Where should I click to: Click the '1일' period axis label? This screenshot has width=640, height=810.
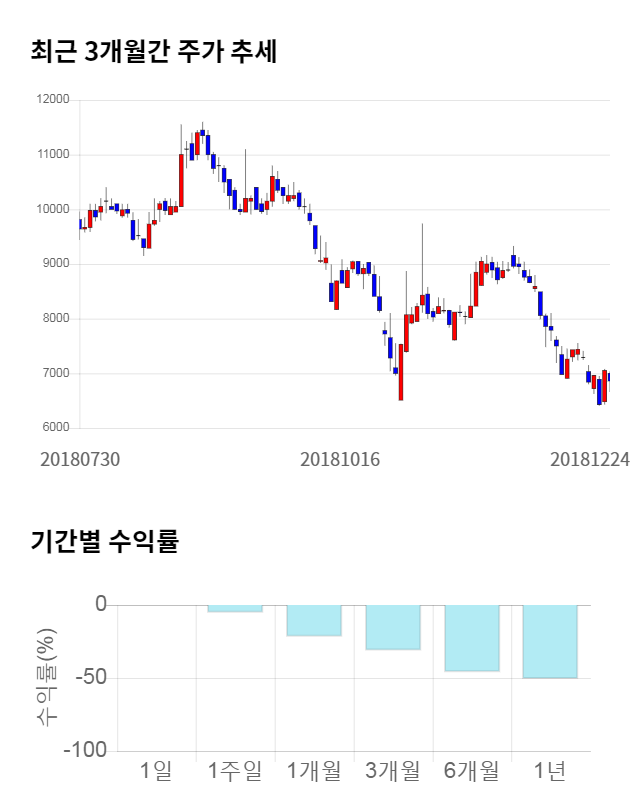point(156,771)
